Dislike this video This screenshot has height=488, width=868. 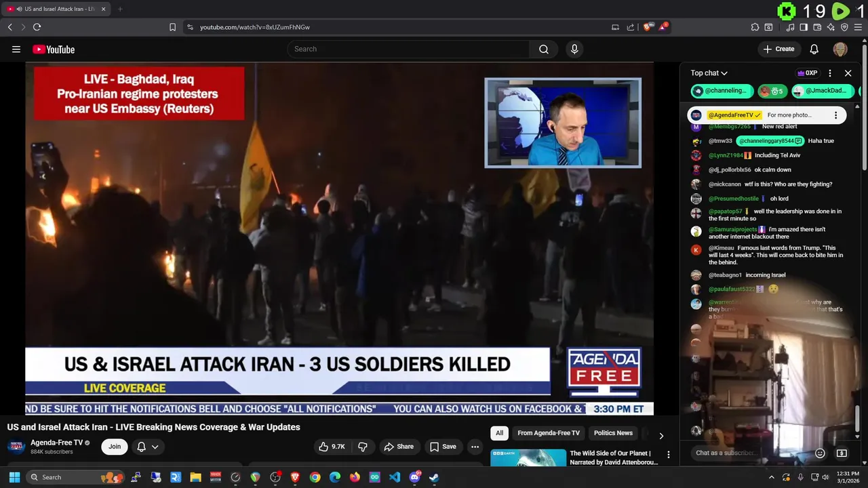363,447
